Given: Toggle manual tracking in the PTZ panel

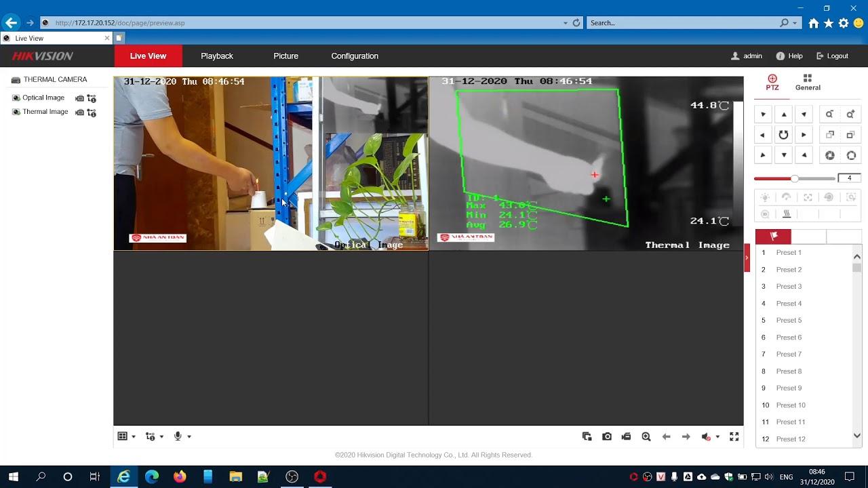Looking at the screenshot, I should [x=851, y=197].
